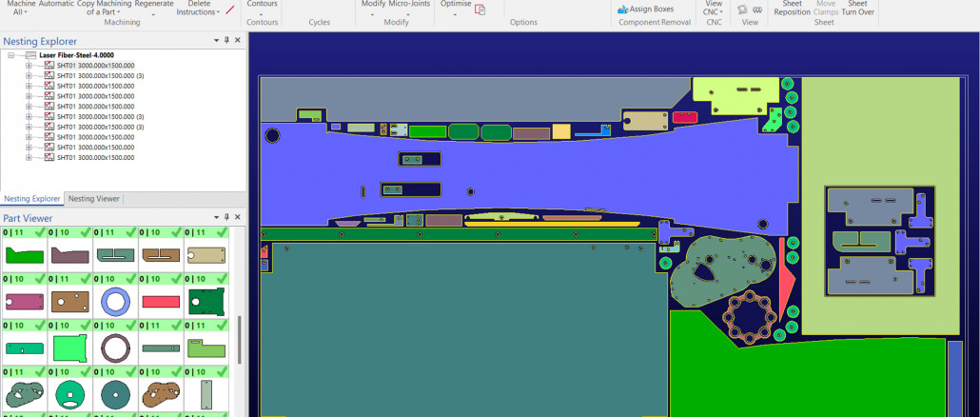Click the checkmark above the first green part
Image resolution: width=980 pixels, height=417 pixels.
(36, 232)
